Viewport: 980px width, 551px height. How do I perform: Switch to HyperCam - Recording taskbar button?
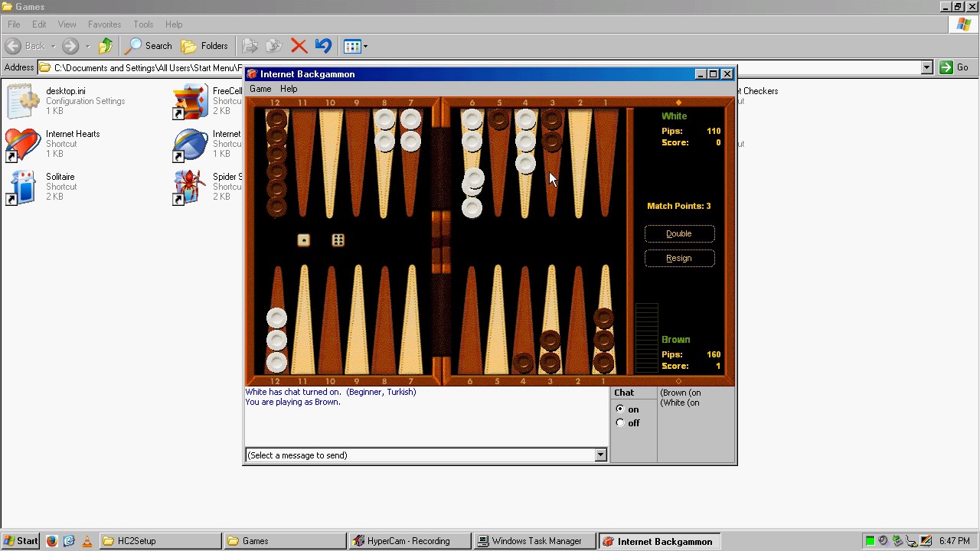click(x=409, y=541)
